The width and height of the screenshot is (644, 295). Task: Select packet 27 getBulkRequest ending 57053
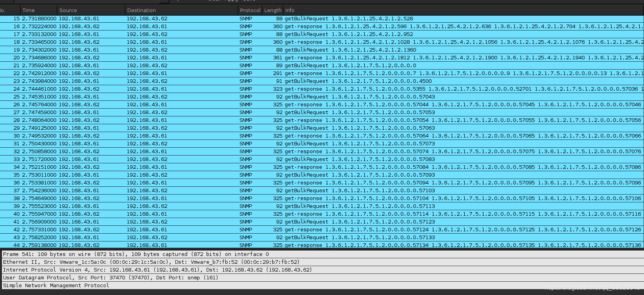coord(322,113)
